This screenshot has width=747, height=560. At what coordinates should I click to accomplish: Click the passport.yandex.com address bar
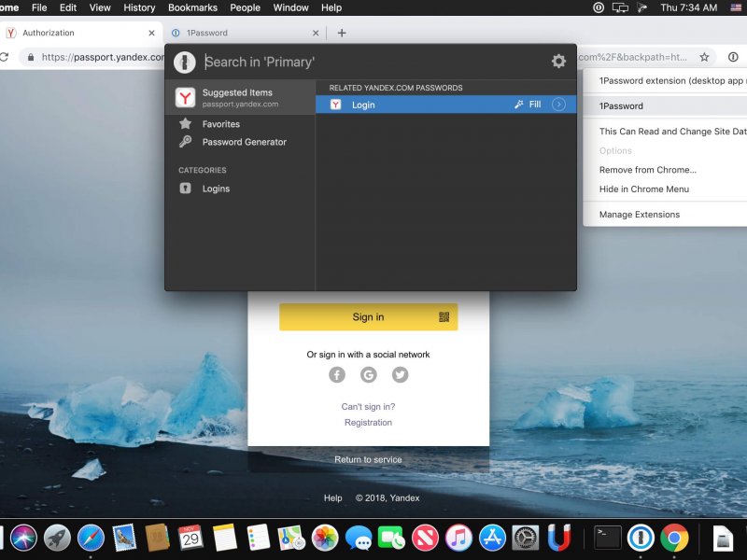pos(92,57)
